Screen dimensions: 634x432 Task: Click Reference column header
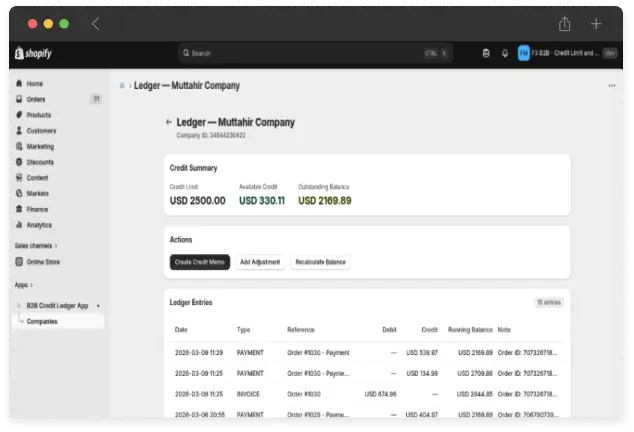[x=301, y=330]
